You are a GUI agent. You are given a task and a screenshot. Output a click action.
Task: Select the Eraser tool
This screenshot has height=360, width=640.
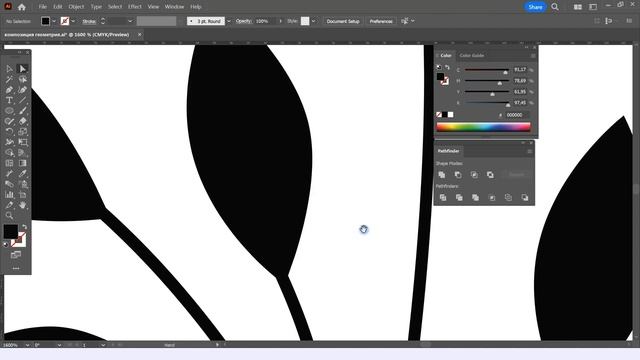pos(22,121)
